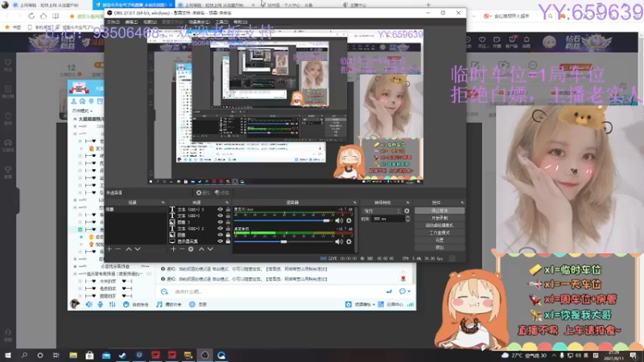Image resolution: width=644 pixels, height=362 pixels.
Task: Open the Windows Start menu
Action: pyautogui.click(x=8, y=355)
